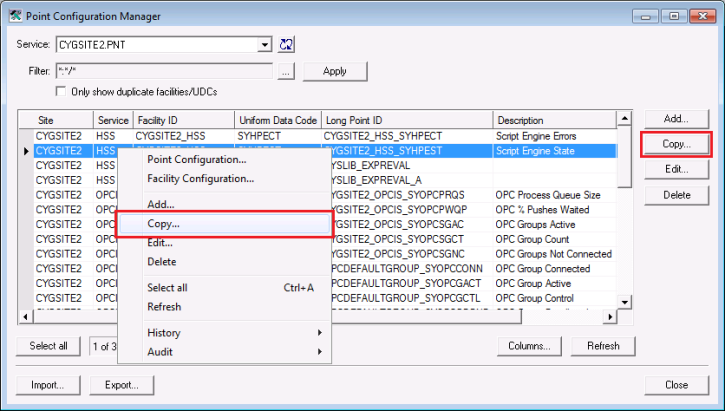
Task: Click the horizontal scrollbar left arrow
Action: coord(25,317)
